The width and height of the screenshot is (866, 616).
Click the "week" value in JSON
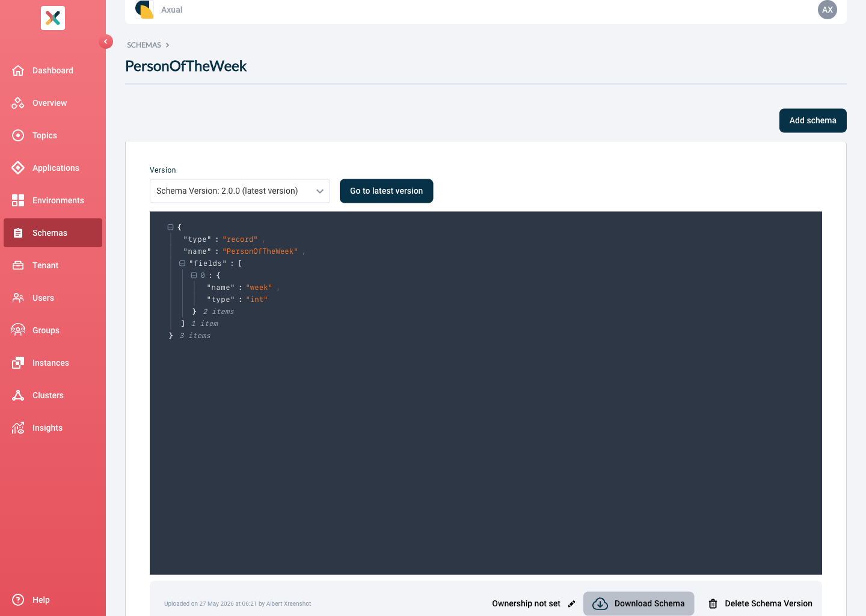(x=259, y=288)
